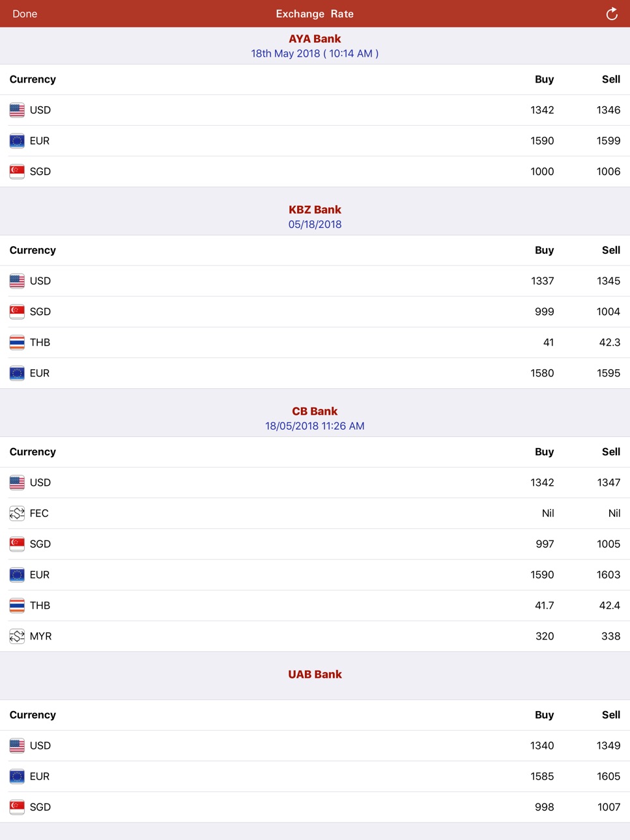630x840 pixels.
Task: Click the EUR sell rate 1603 at CB Bank
Action: (609, 575)
